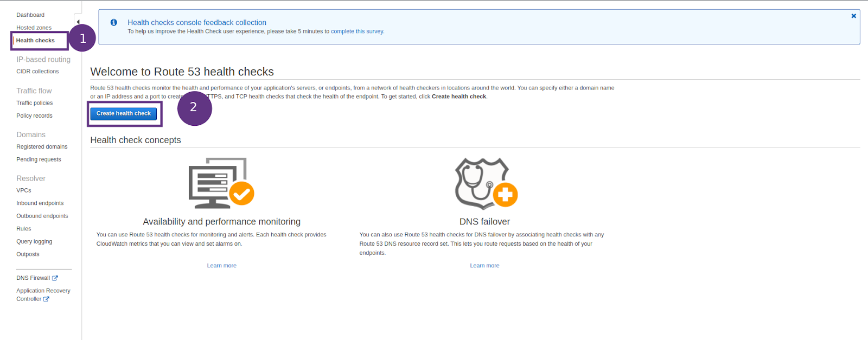Open Application Recovery Controller link

(43, 295)
